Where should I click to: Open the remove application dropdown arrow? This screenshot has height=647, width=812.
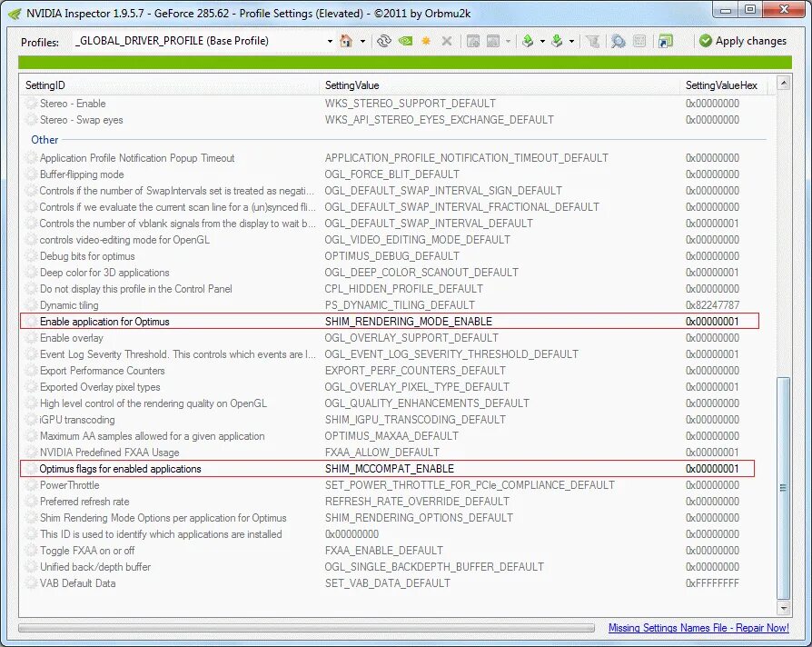click(x=508, y=42)
